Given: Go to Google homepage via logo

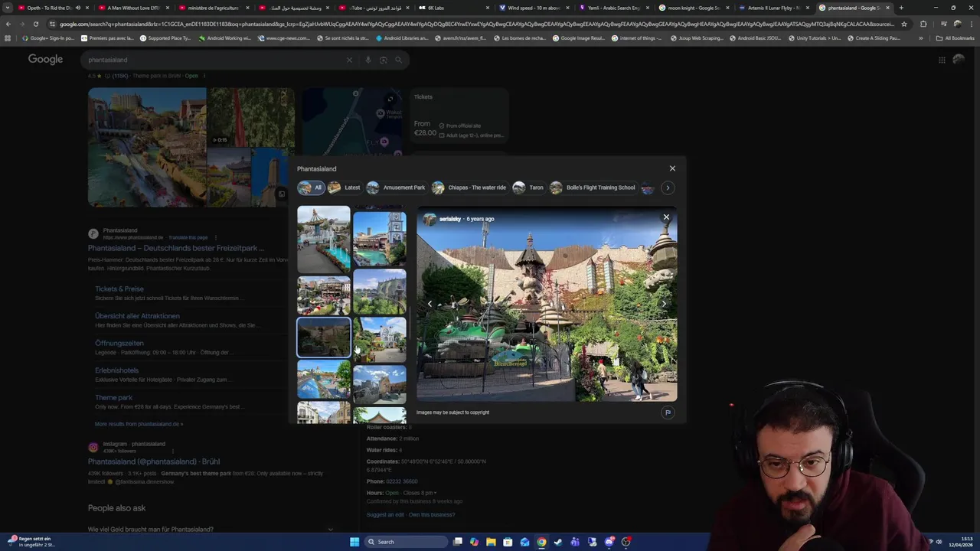Looking at the screenshot, I should coord(46,60).
